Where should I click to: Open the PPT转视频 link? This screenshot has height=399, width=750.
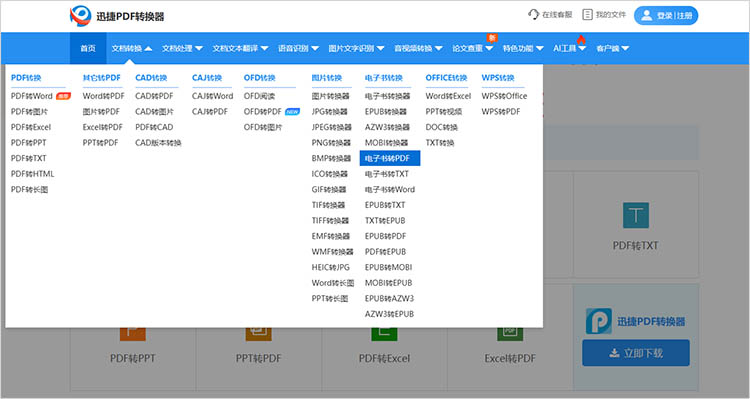click(x=444, y=111)
